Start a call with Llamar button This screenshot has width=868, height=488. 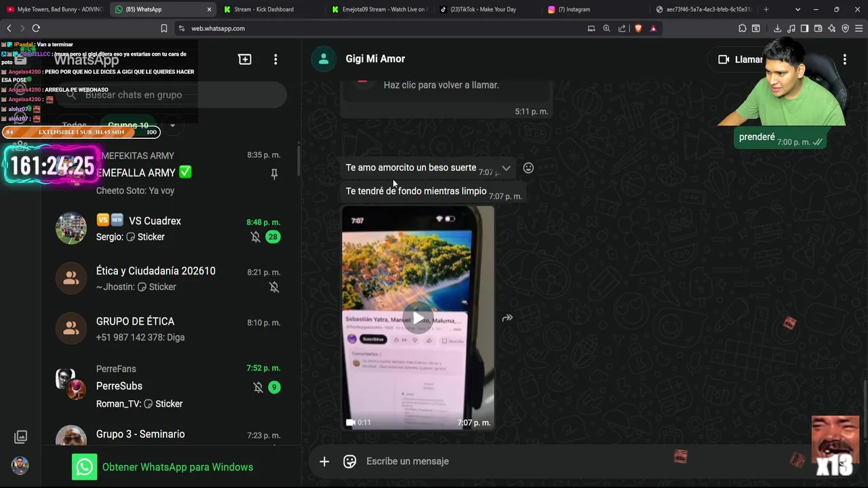pos(740,60)
